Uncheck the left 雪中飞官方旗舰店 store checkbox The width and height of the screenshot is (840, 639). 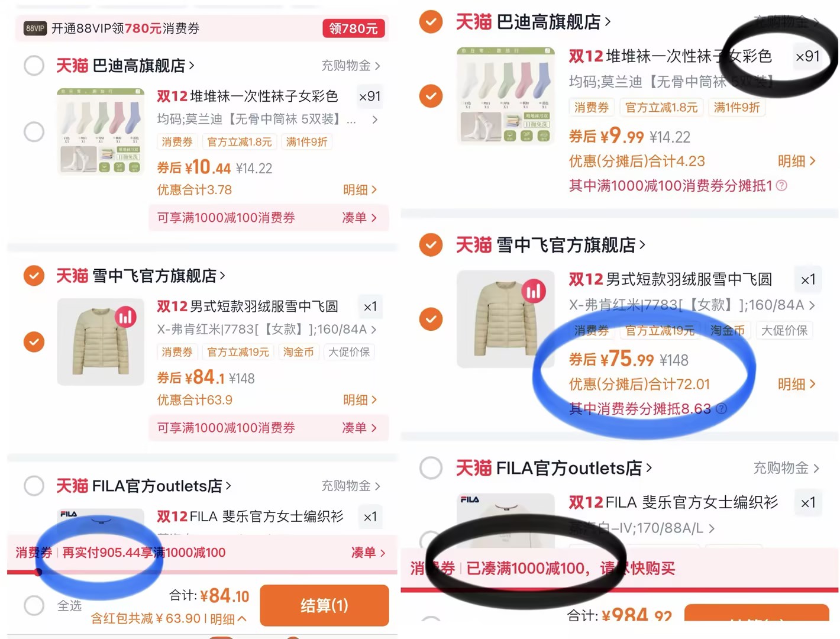pyautogui.click(x=34, y=276)
